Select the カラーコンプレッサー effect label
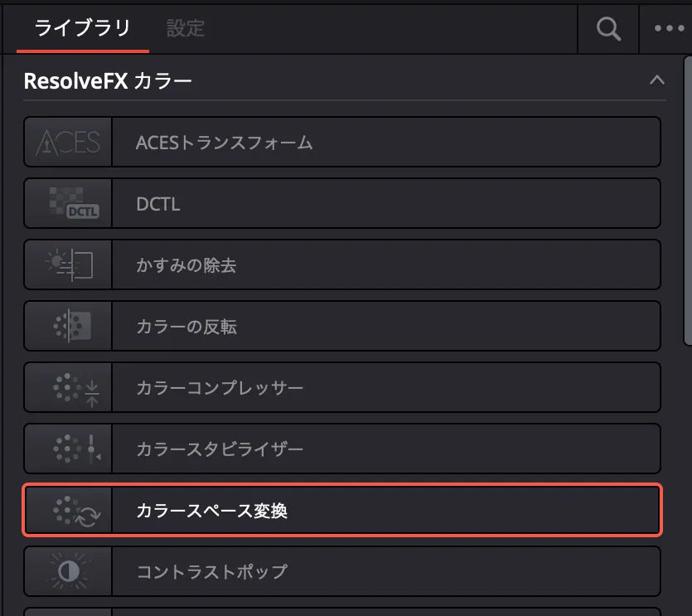The width and height of the screenshot is (692, 616). click(220, 387)
